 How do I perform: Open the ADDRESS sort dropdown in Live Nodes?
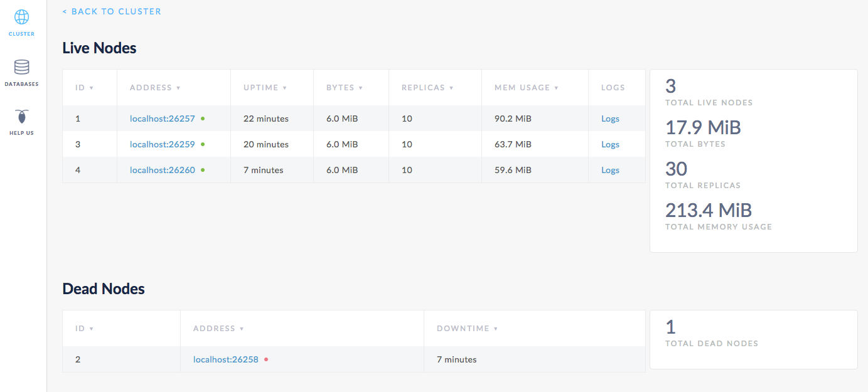(x=179, y=87)
